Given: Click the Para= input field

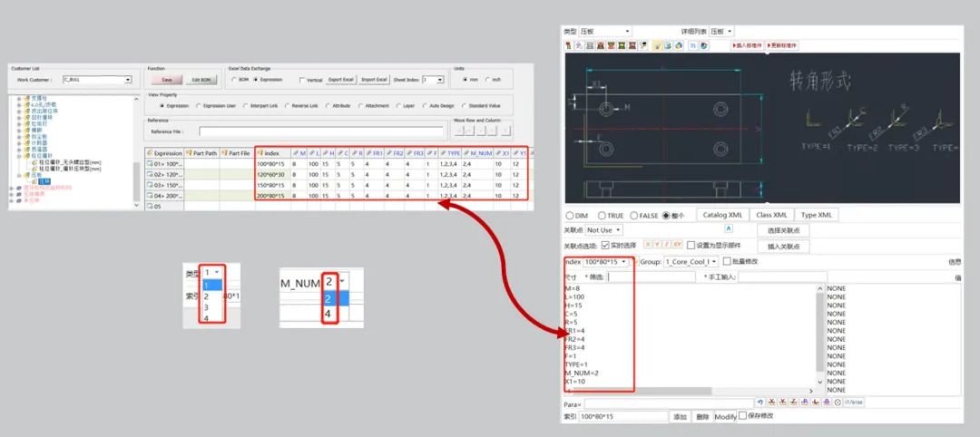Looking at the screenshot, I should coord(669,404).
